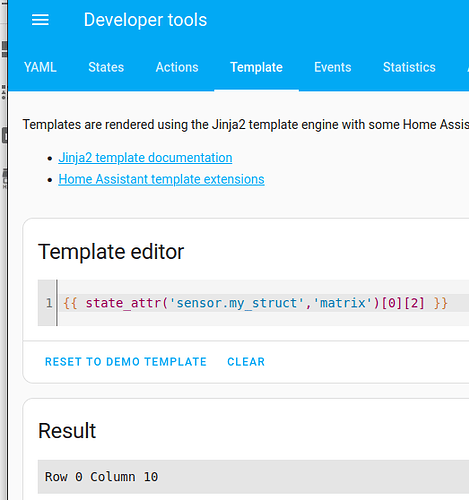Screen dimensions: 469x500
Task: Open the States tab
Action: coord(106,67)
